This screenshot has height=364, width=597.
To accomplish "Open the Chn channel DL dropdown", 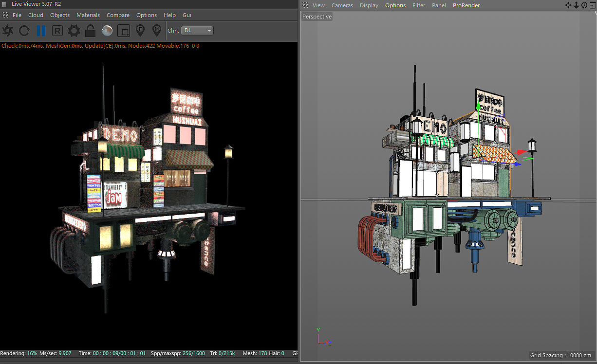I will (x=198, y=31).
